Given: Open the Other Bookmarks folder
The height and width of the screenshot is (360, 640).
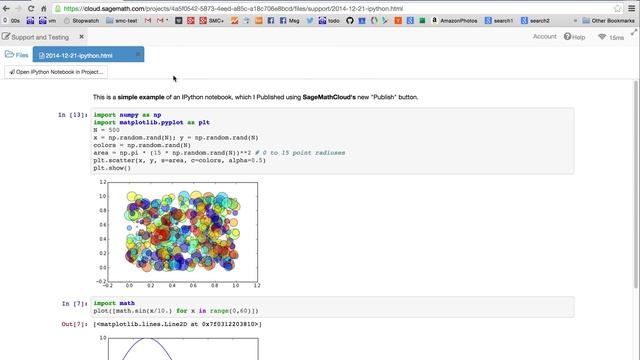Looking at the screenshot, I should pyautogui.click(x=609, y=20).
